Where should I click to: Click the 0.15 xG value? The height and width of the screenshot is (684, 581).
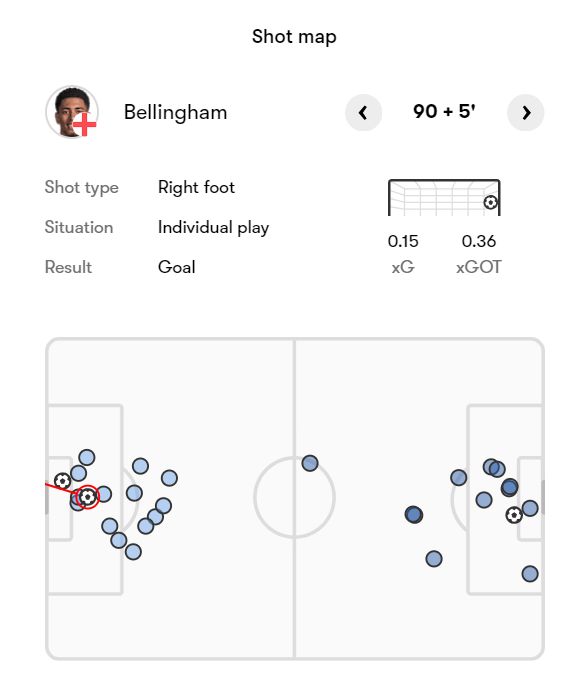point(403,241)
